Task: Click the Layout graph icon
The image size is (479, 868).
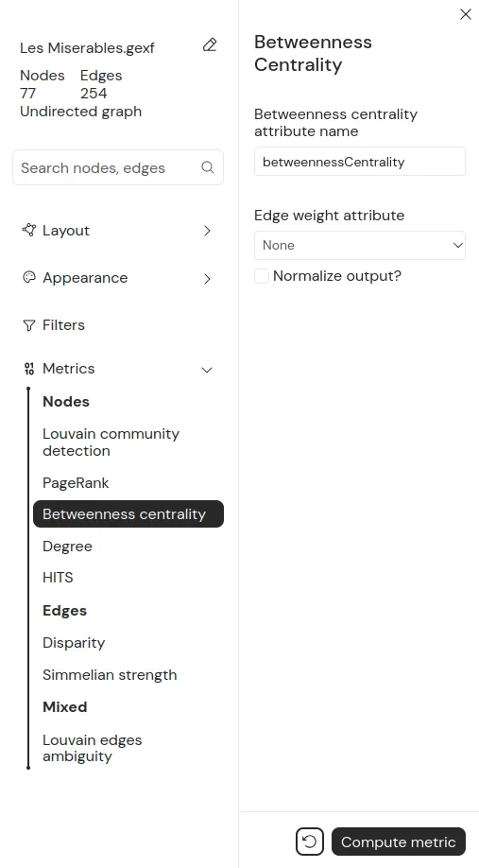Action: 28,230
